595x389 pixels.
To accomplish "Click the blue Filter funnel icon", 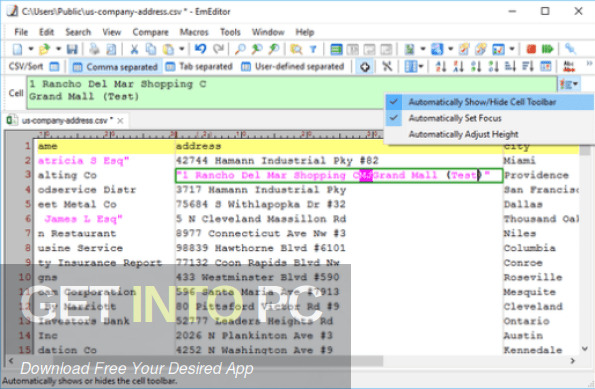I will [313, 49].
